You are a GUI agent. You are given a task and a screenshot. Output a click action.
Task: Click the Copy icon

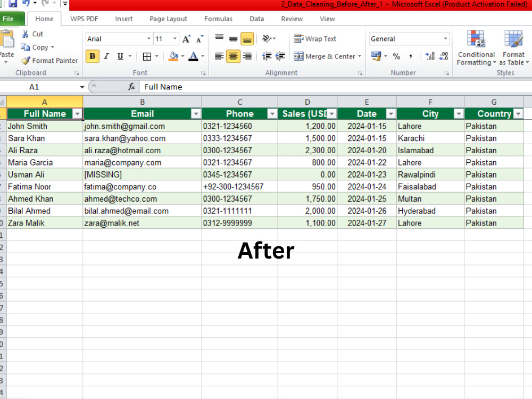[x=25, y=47]
